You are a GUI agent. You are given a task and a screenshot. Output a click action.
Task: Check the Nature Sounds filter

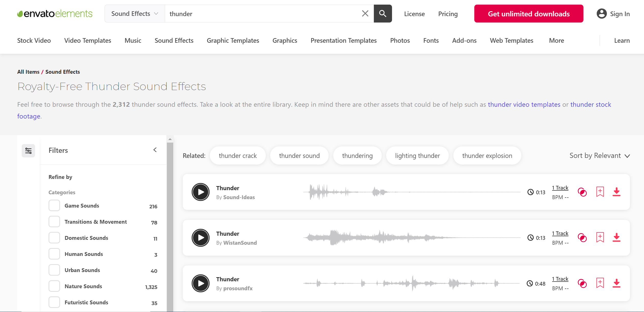pos(54,286)
